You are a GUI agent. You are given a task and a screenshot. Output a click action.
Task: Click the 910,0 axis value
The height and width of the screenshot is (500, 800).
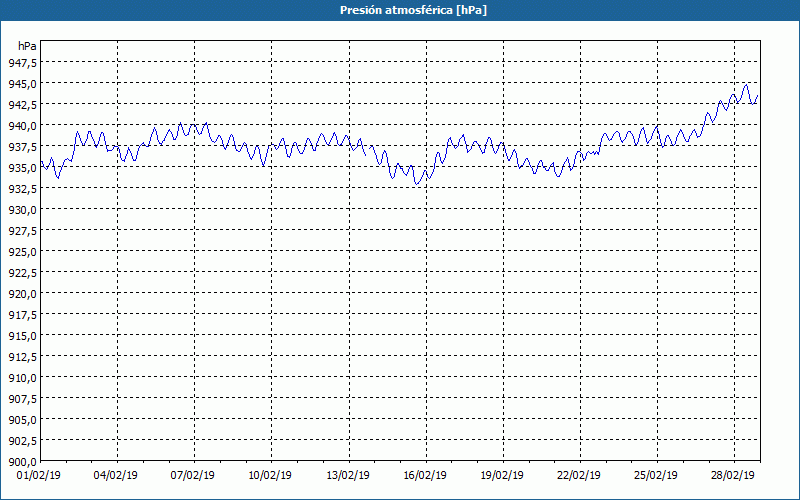22,378
